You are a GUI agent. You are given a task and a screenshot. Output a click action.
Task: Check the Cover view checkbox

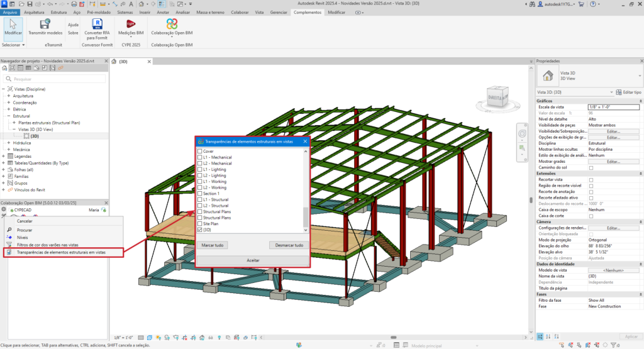tap(200, 151)
